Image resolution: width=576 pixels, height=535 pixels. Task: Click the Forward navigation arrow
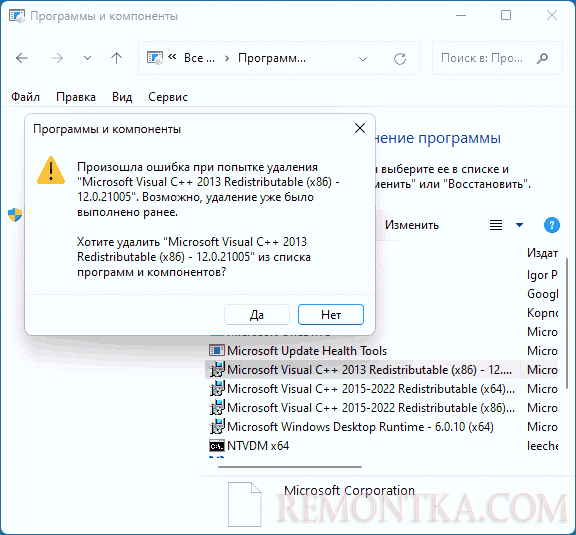tap(57, 58)
